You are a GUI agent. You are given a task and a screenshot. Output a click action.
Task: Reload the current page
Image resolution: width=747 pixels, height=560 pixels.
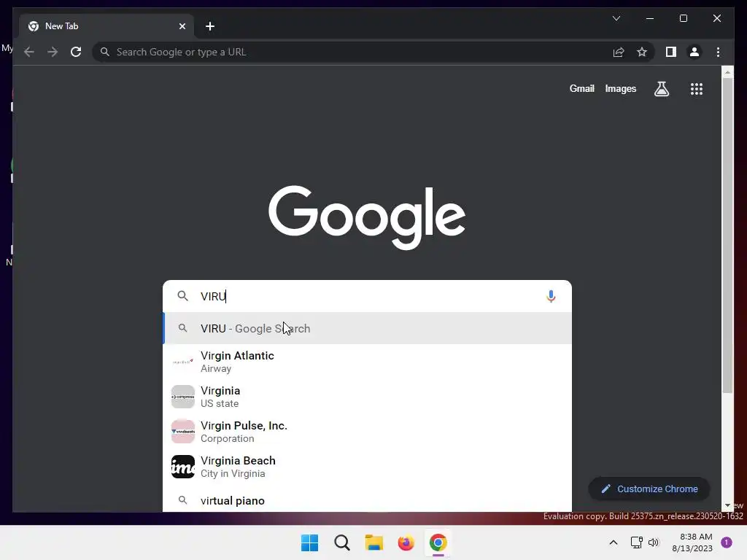click(76, 52)
